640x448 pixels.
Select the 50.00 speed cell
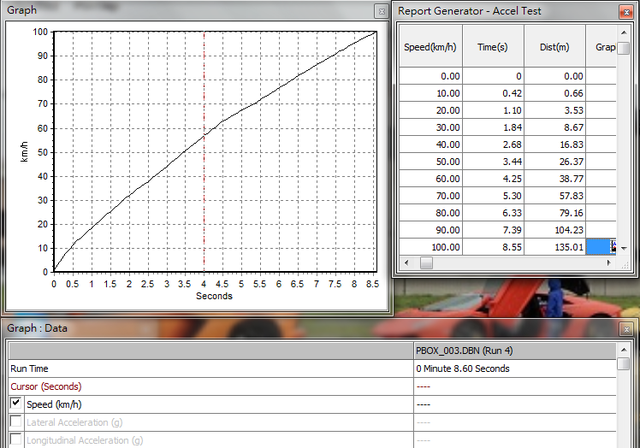click(x=431, y=162)
